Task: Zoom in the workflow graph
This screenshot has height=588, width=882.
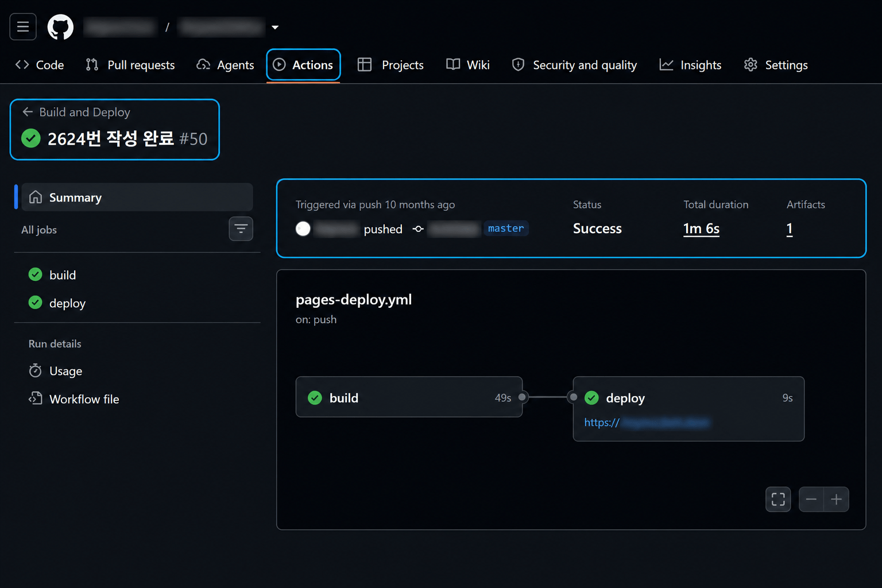Action: point(837,499)
